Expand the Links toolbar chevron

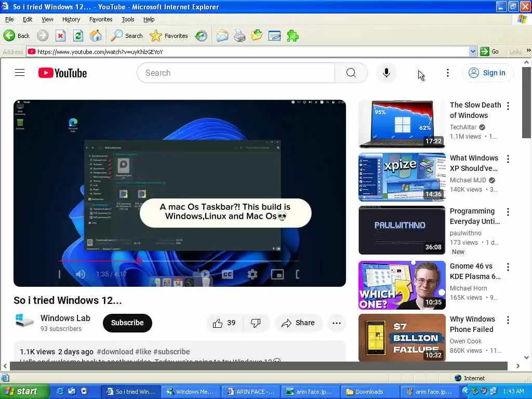528,50
